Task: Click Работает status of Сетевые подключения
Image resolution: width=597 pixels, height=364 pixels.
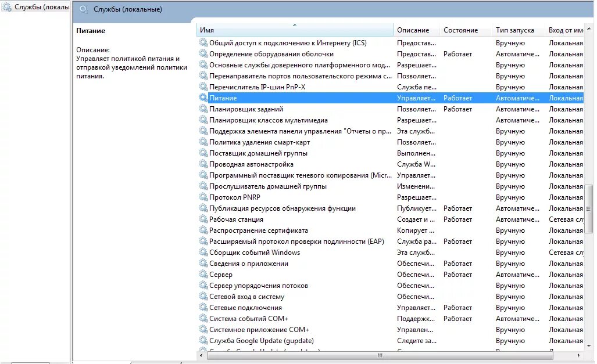Action: [x=457, y=307]
